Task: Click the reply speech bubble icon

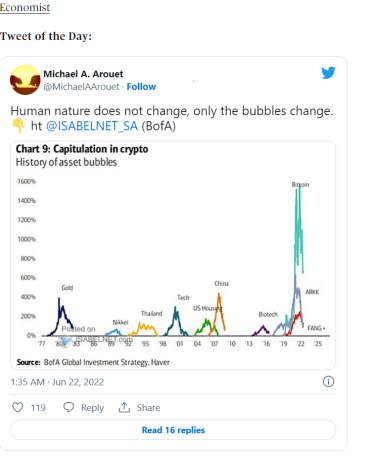Action: 69,407
